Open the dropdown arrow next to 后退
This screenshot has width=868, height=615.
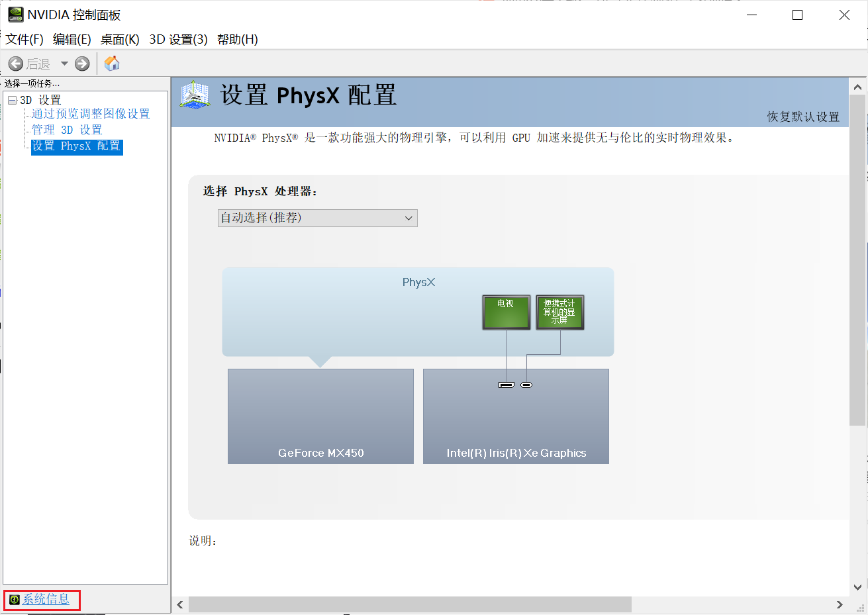tap(63, 63)
